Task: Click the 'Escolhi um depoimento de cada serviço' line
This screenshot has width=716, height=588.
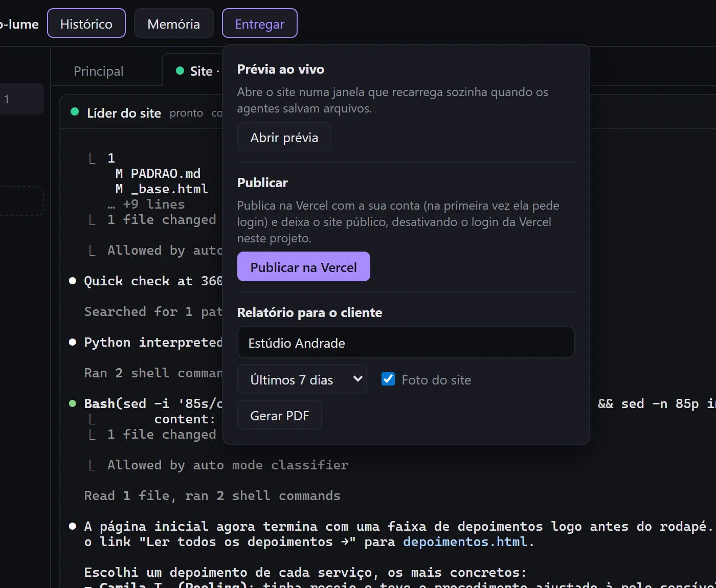Action: coord(305,572)
